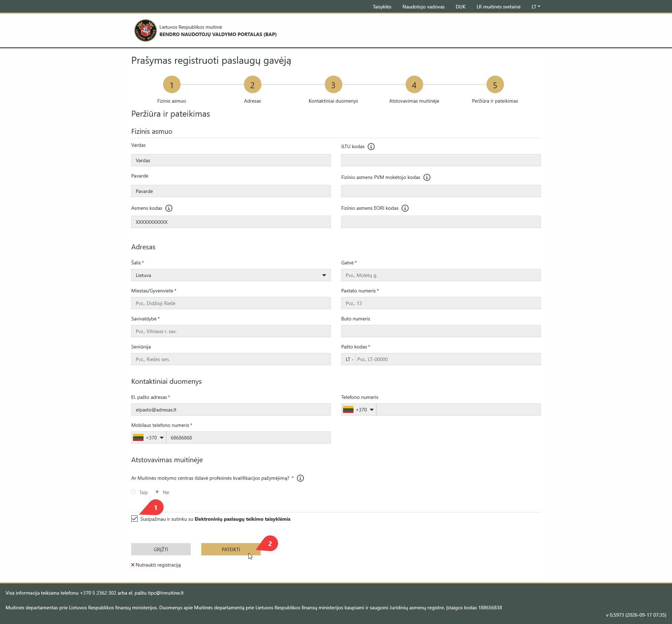Open info icon for PVM mokėtojo kodas
The image size is (672, 624).
(427, 178)
